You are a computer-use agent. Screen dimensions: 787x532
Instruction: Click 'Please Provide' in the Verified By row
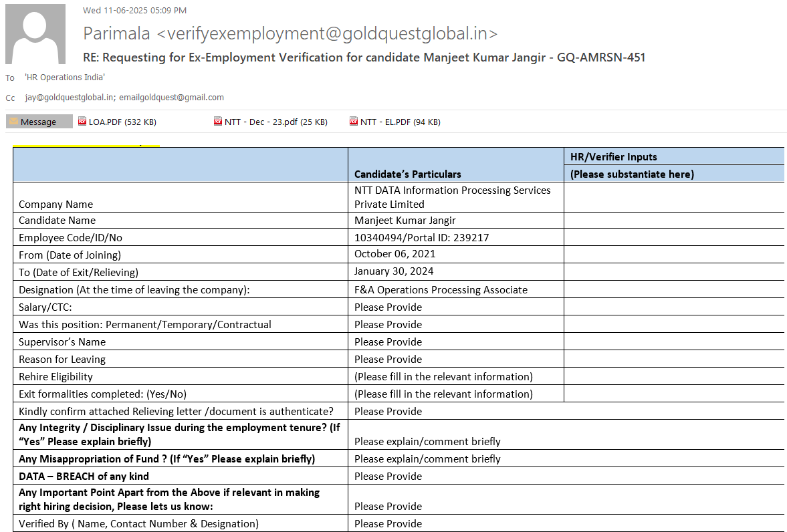click(x=388, y=524)
